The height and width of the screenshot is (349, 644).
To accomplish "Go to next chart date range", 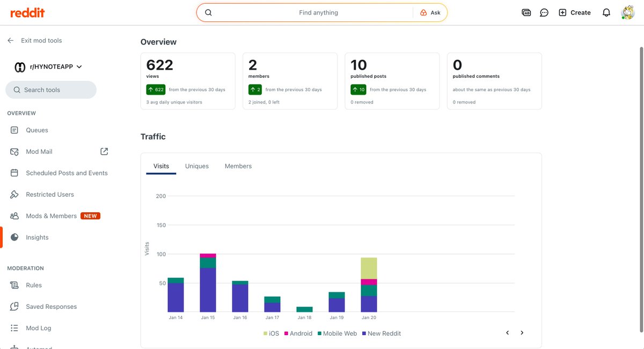I will [x=522, y=333].
